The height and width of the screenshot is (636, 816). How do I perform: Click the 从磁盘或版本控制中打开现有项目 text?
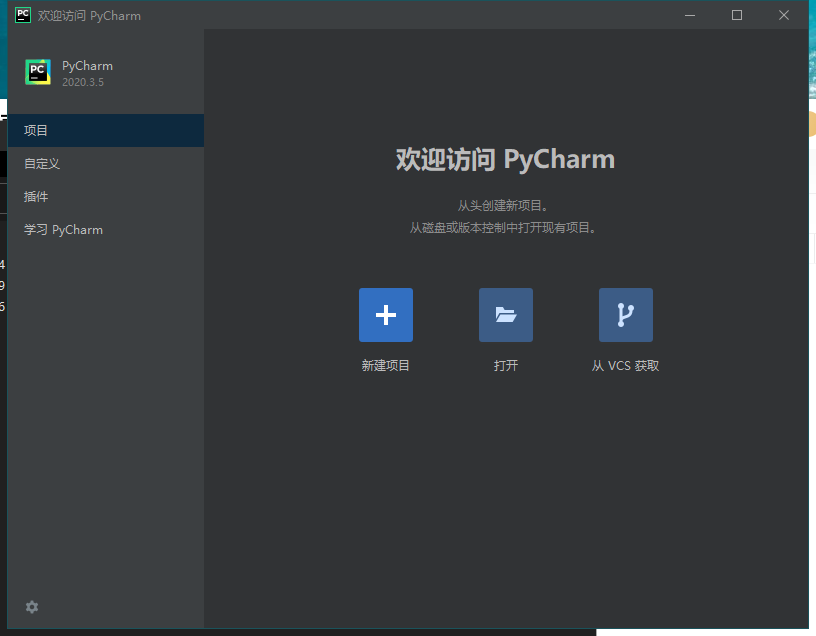[503, 227]
